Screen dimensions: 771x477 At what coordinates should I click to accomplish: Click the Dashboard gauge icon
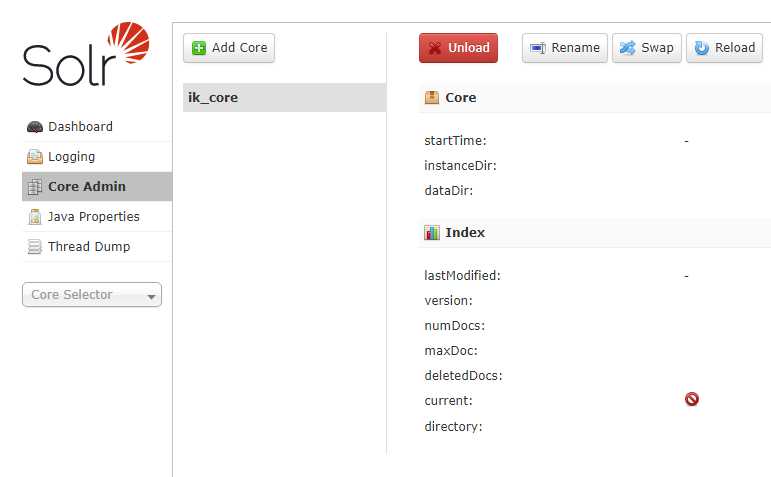click(x=34, y=127)
